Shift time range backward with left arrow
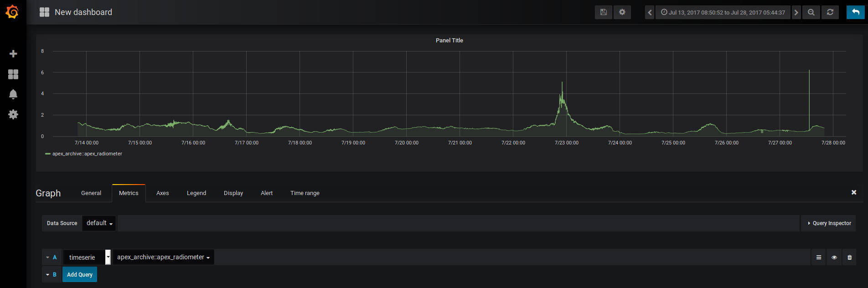The width and height of the screenshot is (868, 288). (650, 12)
